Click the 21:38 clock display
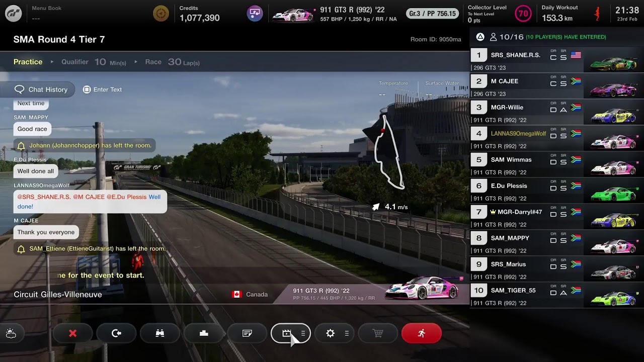 coord(627,10)
